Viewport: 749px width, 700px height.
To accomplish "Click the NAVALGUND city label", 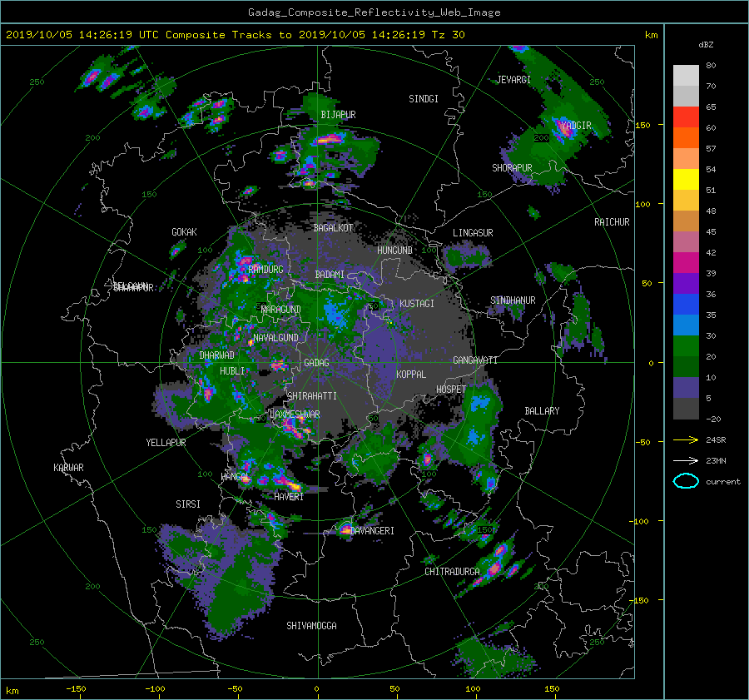I will 275,337.
